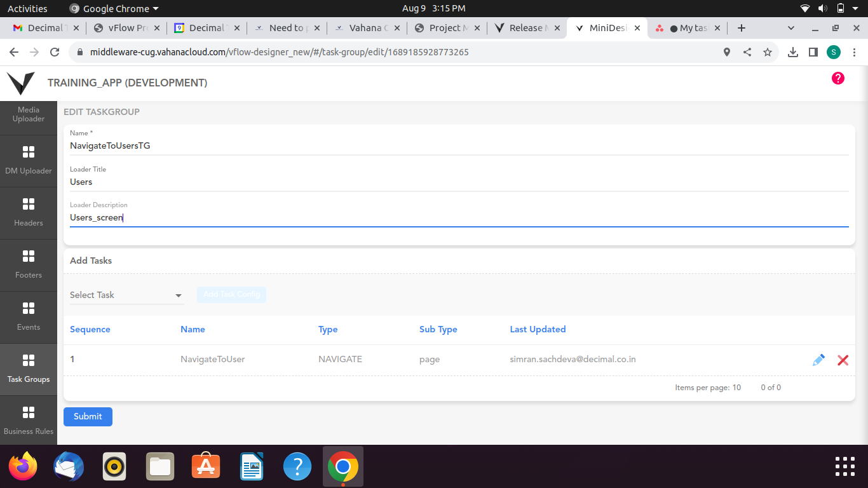Open a new Chrome tab
Image resolution: width=868 pixels, height=488 pixels.
(741, 28)
